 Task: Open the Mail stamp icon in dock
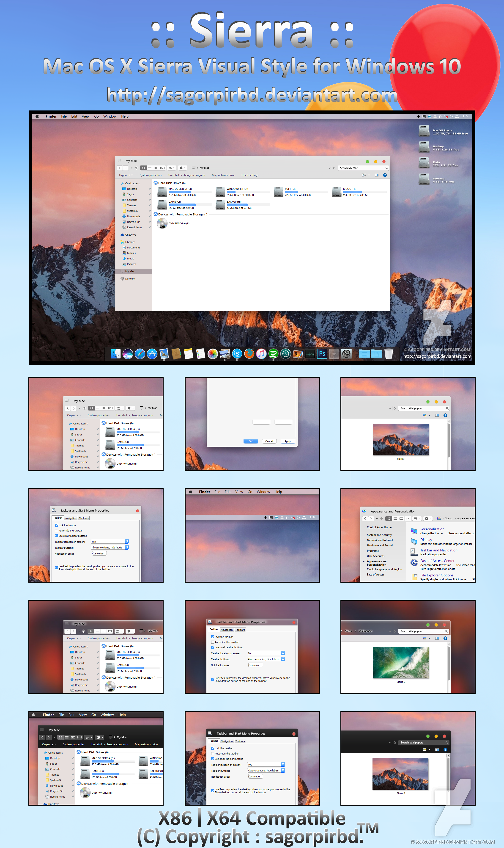click(164, 354)
